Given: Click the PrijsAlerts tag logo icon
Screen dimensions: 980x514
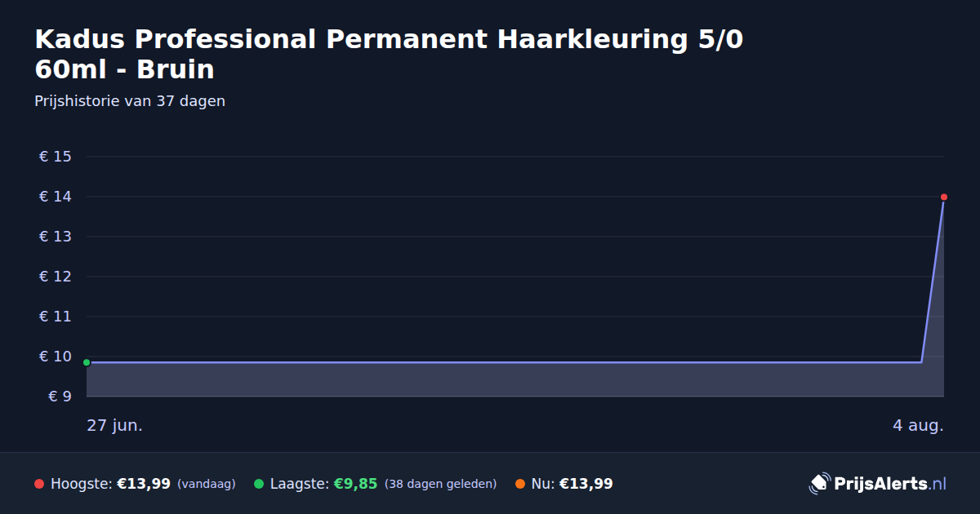Looking at the screenshot, I should tap(819, 484).
